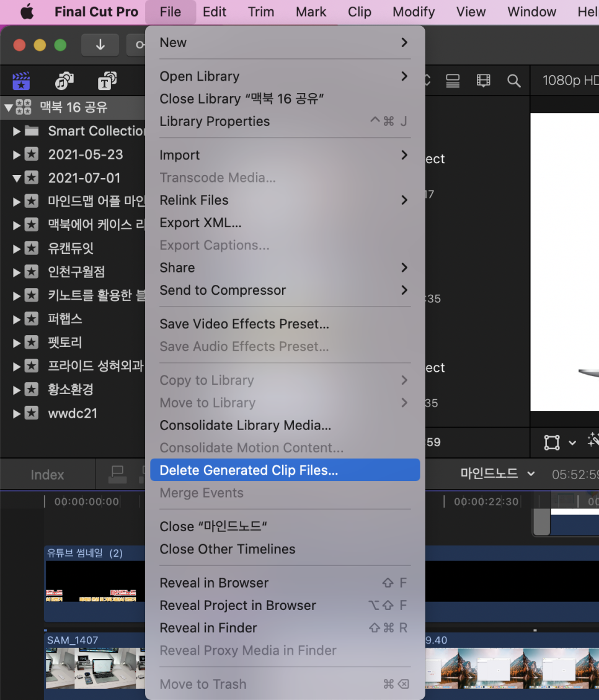Select the 황소환경 event
The image size is (599, 700).
(71, 389)
